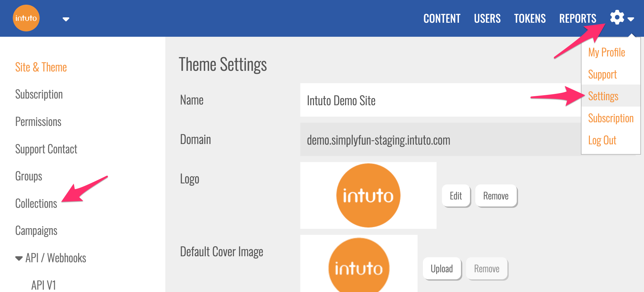Select Settings in the gear menu
The width and height of the screenshot is (644, 292).
(x=603, y=96)
